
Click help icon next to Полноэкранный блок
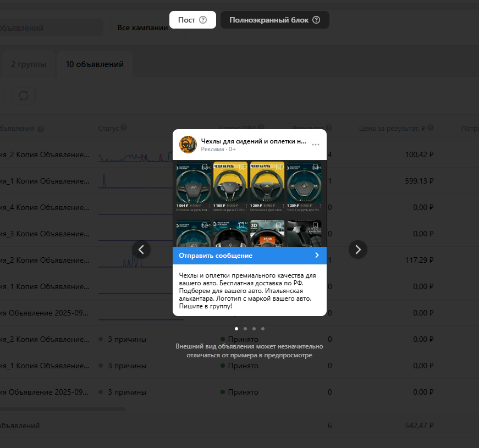tap(316, 20)
